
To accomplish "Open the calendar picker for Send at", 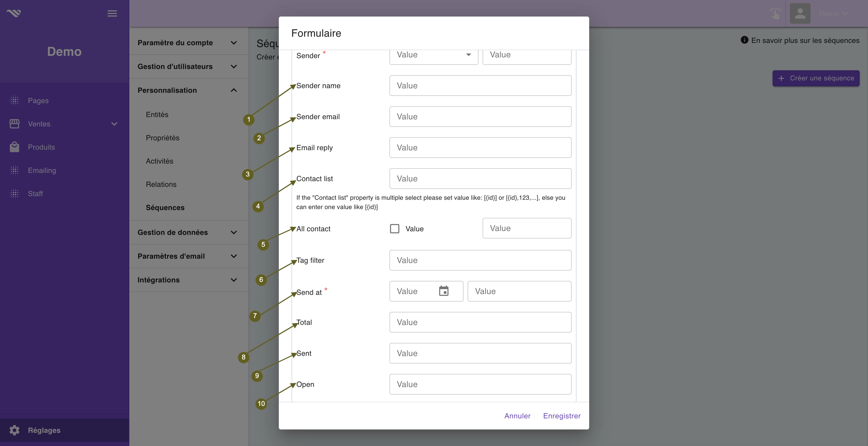I will 444,291.
